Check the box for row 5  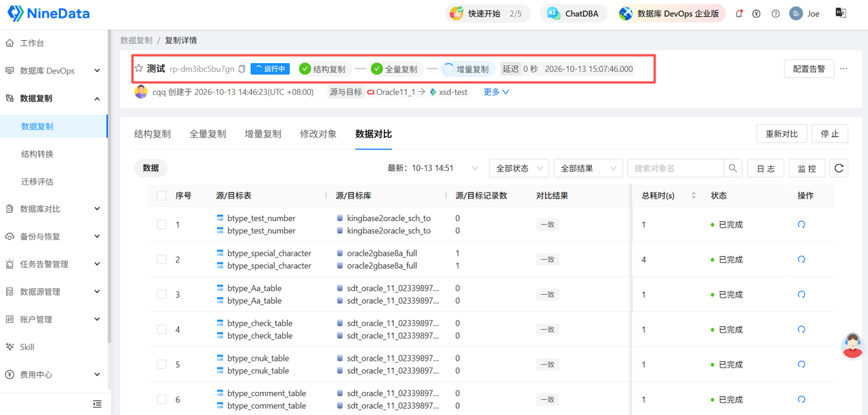[161, 365]
